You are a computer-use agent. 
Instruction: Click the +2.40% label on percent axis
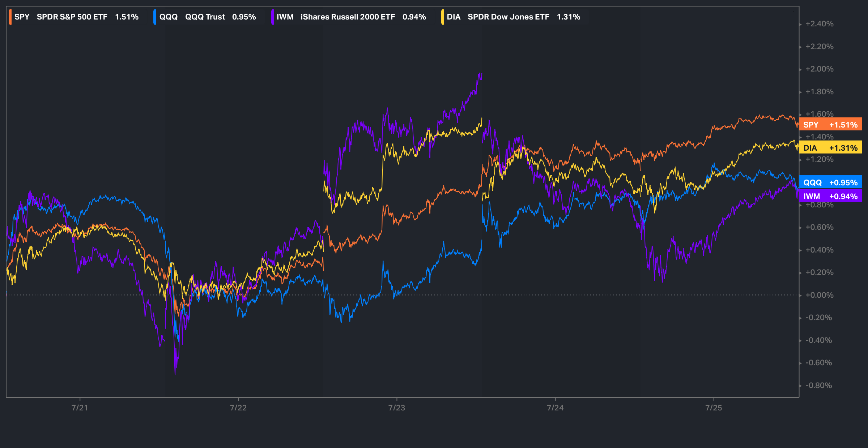pos(819,24)
